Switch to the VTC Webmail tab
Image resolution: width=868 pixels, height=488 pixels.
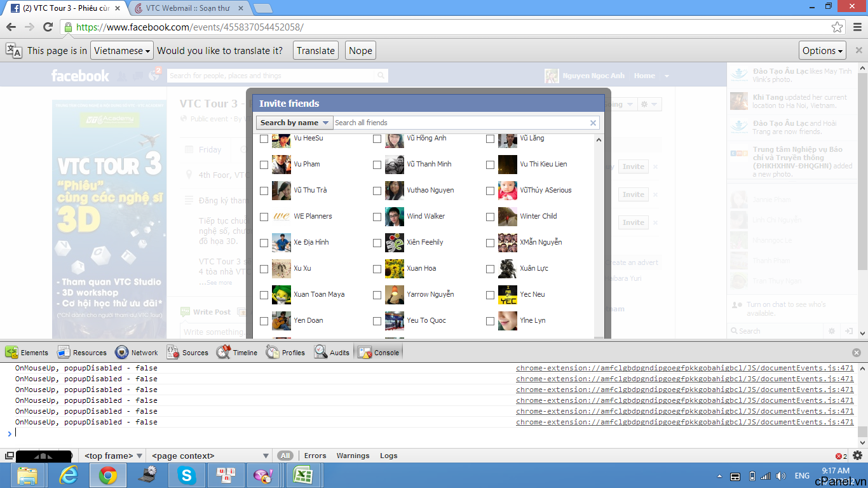[189, 8]
